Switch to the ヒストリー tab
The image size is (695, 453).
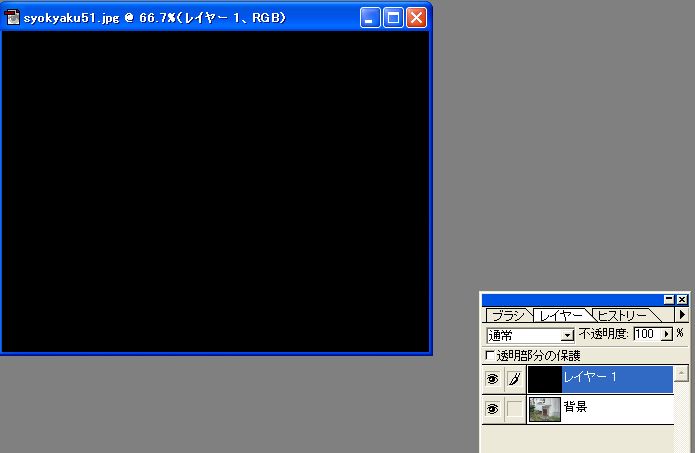click(x=622, y=315)
